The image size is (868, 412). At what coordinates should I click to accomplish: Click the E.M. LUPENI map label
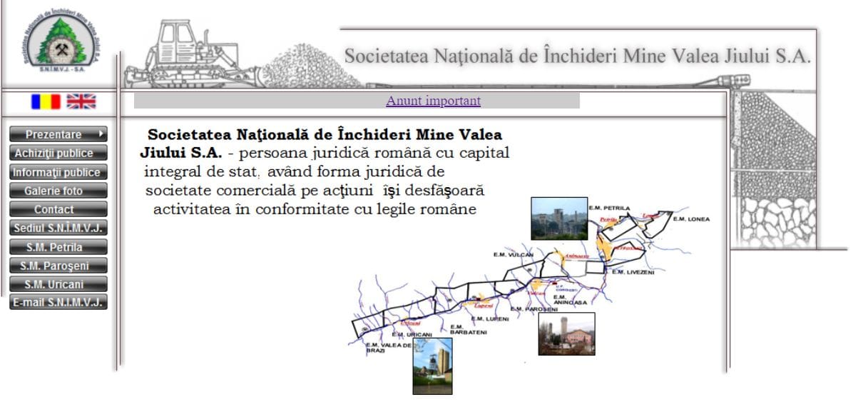[490, 318]
